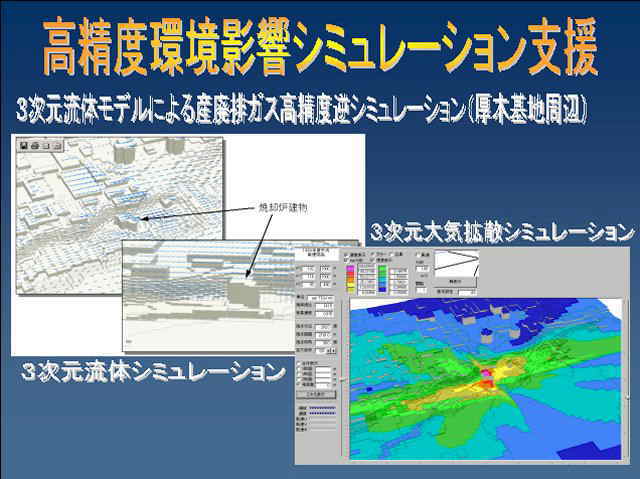Viewport: 640px width, 479px height.
Task: Click the copy icon in the fluid viewer toolbar
Action: [x=44, y=145]
